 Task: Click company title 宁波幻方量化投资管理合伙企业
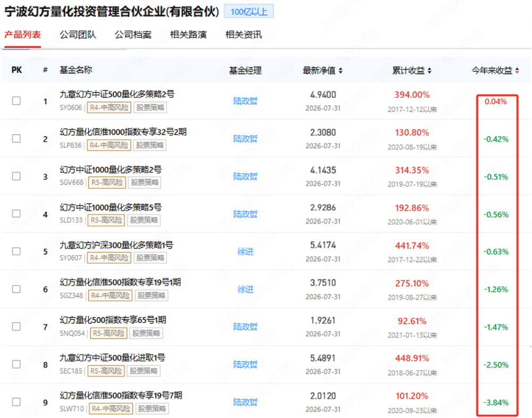pyautogui.click(x=111, y=12)
